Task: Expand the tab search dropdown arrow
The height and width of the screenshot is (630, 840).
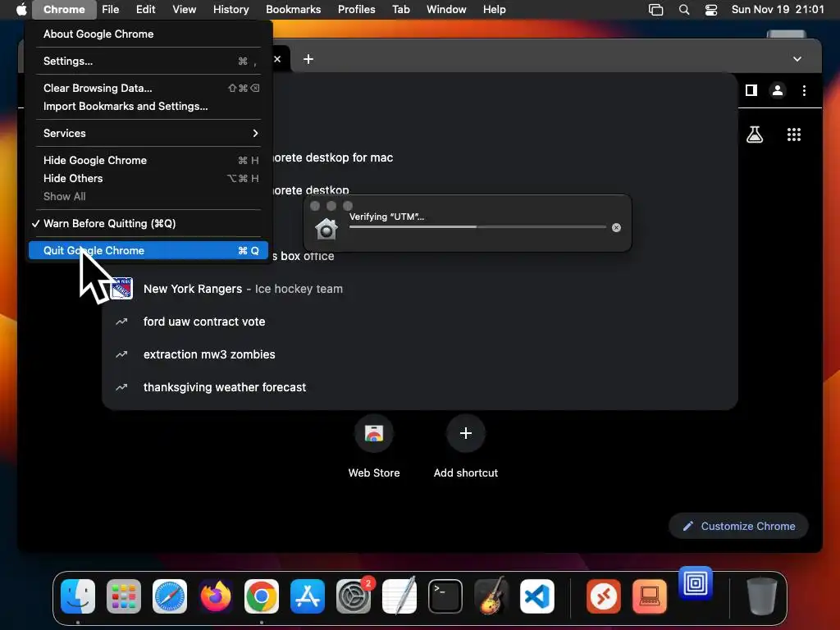Action: [x=797, y=59]
